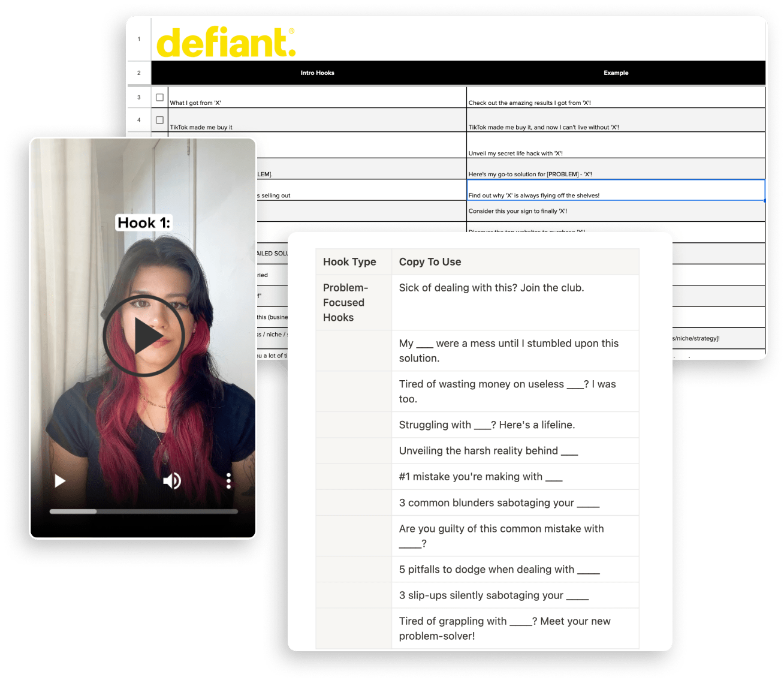Screen dimensions: 784x680
Task: Open the video's three-dot options menu
Action: click(x=228, y=481)
